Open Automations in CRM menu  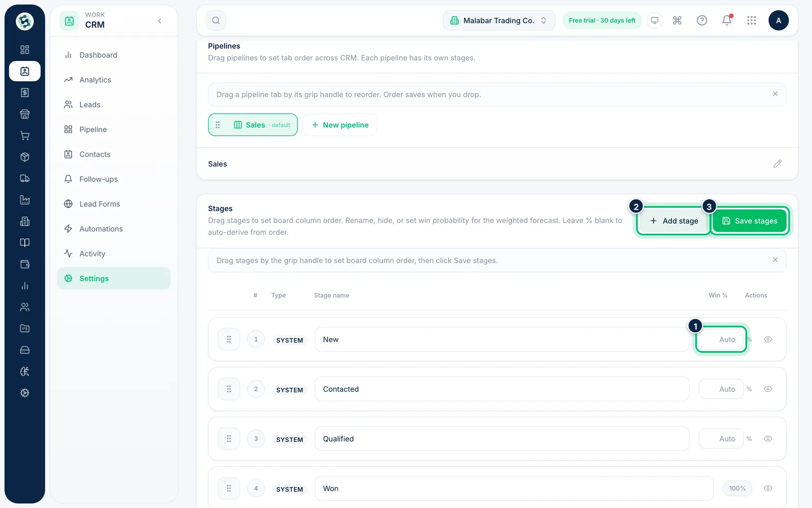click(x=114, y=229)
